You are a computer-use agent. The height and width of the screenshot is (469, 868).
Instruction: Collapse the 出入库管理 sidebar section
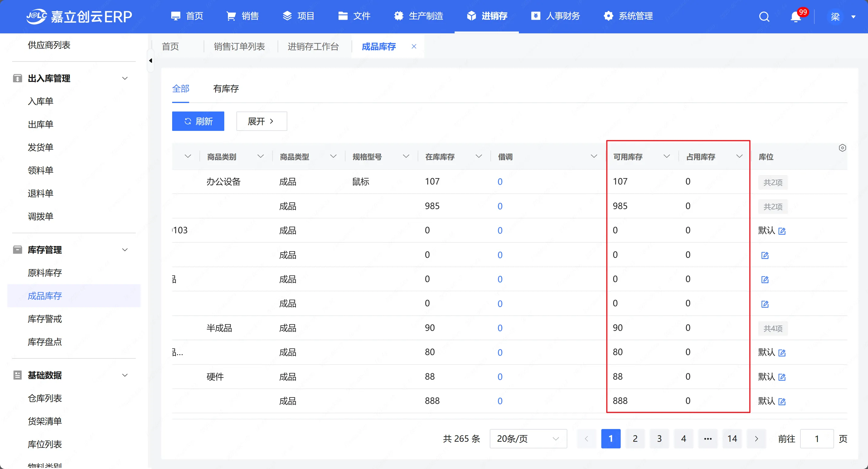point(125,78)
